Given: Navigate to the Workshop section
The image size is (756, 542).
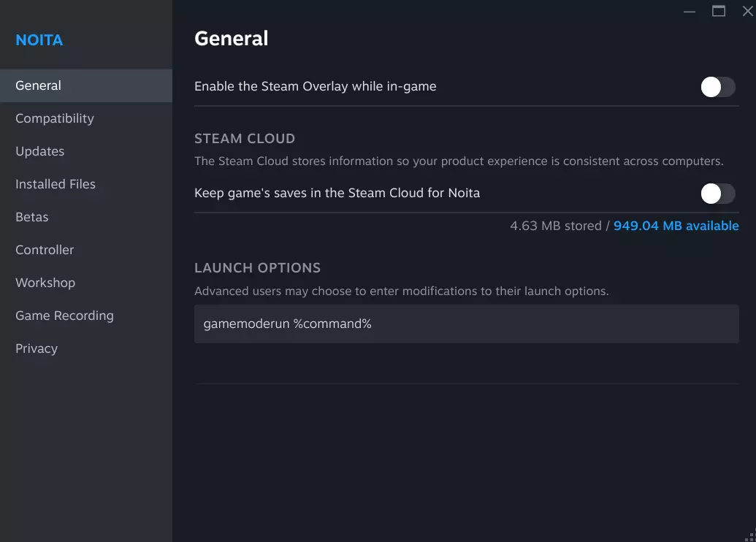Looking at the screenshot, I should pos(45,283).
